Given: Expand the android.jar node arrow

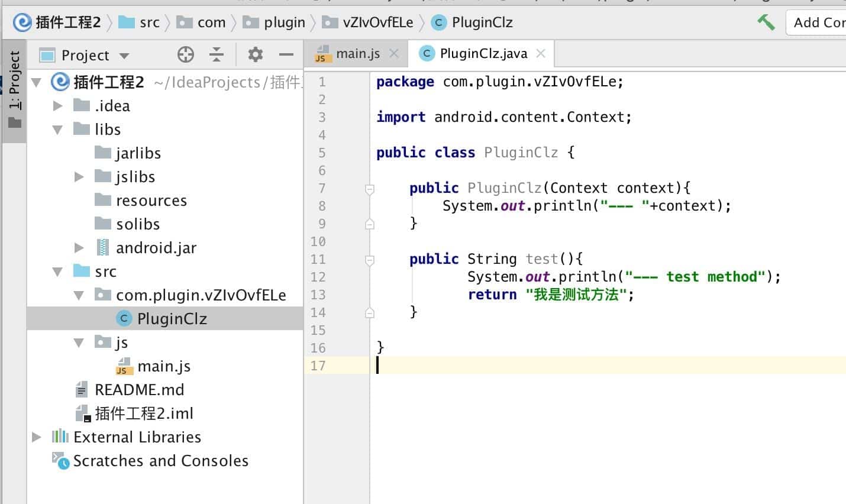Looking at the screenshot, I should [79, 248].
